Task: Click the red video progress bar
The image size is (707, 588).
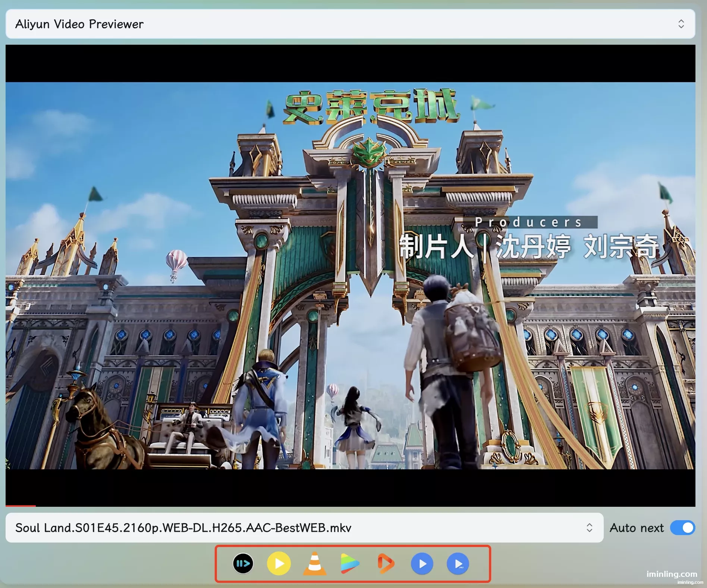Action: (21, 506)
